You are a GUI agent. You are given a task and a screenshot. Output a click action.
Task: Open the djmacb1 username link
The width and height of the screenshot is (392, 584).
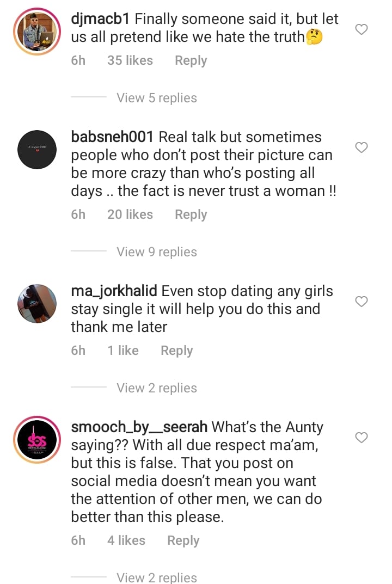pos(100,19)
